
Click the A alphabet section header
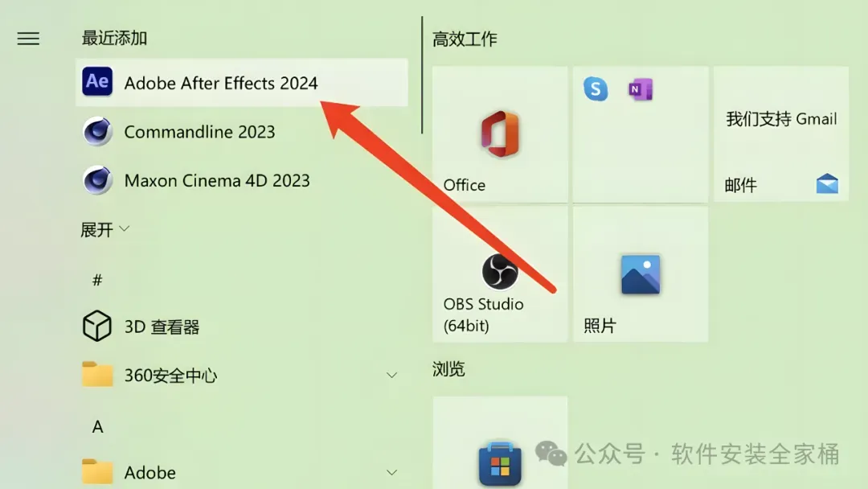[97, 427]
